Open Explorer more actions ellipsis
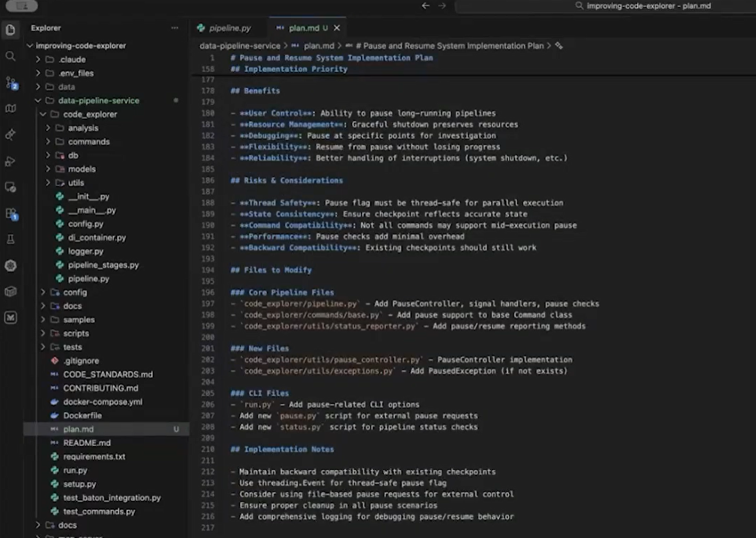 pyautogui.click(x=175, y=28)
